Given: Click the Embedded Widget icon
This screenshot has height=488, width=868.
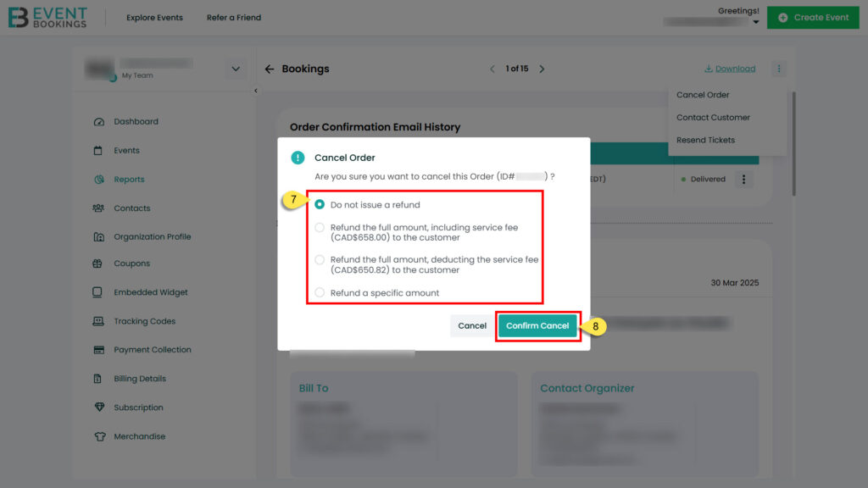Looking at the screenshot, I should click(98, 292).
